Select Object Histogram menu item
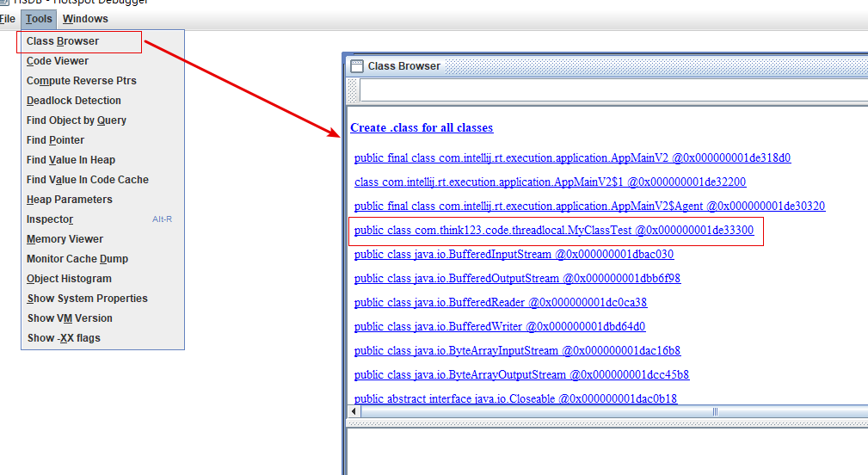Image resolution: width=868 pixels, height=475 pixels. pyautogui.click(x=69, y=279)
